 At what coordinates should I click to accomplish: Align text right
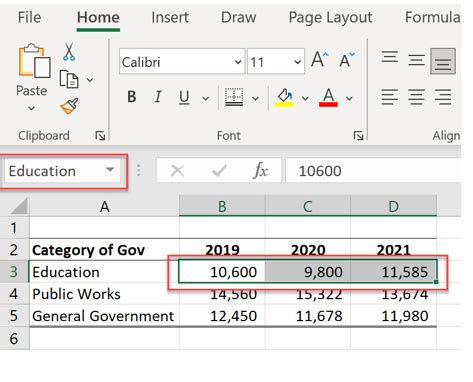pyautogui.click(x=443, y=97)
